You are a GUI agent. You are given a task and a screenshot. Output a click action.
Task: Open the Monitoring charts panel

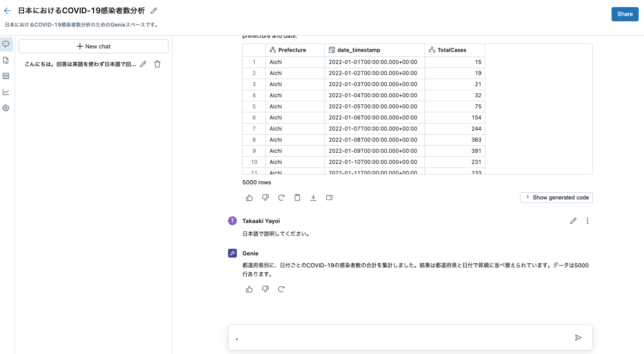pyautogui.click(x=6, y=92)
